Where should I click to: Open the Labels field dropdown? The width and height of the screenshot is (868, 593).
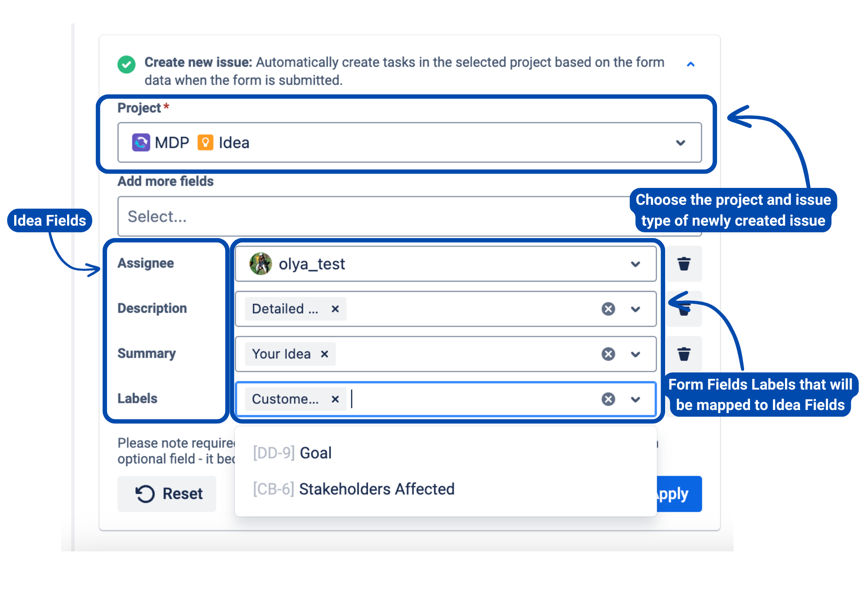pyautogui.click(x=635, y=399)
